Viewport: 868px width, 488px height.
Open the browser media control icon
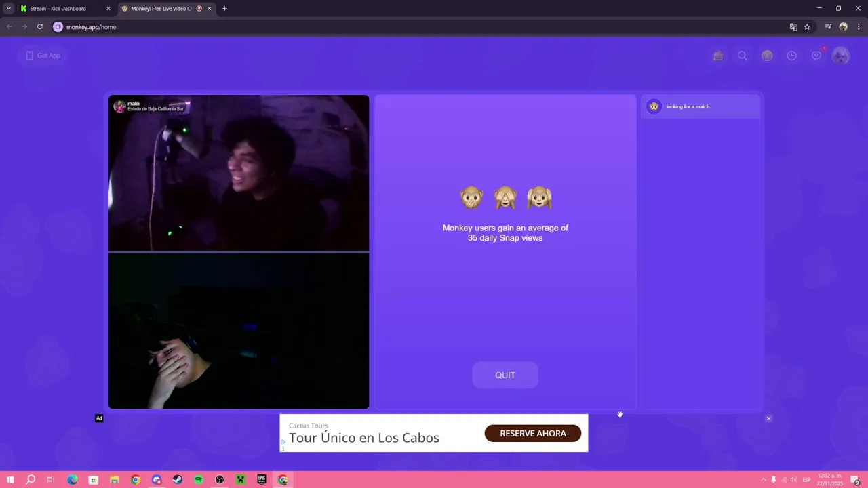(x=828, y=27)
